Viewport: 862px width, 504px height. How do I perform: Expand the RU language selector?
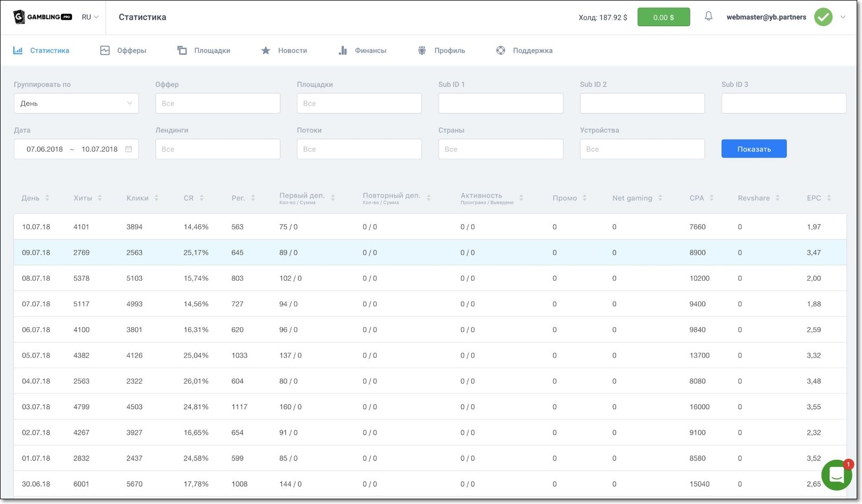click(90, 17)
